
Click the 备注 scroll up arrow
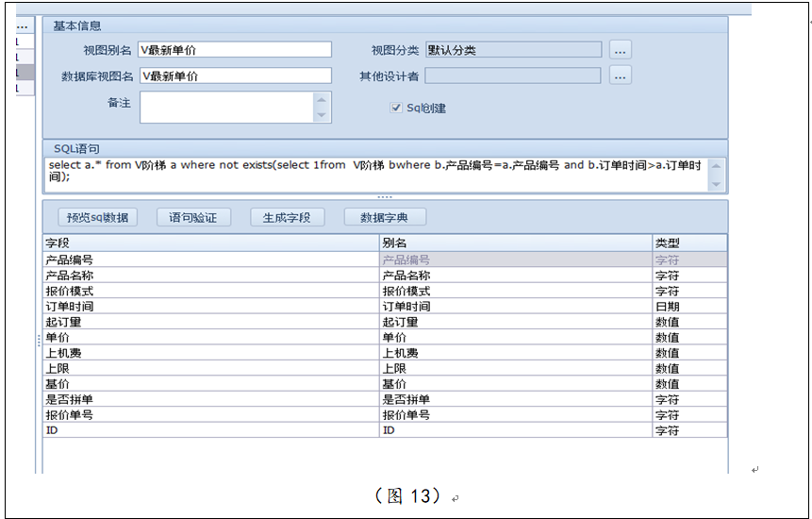point(323,99)
